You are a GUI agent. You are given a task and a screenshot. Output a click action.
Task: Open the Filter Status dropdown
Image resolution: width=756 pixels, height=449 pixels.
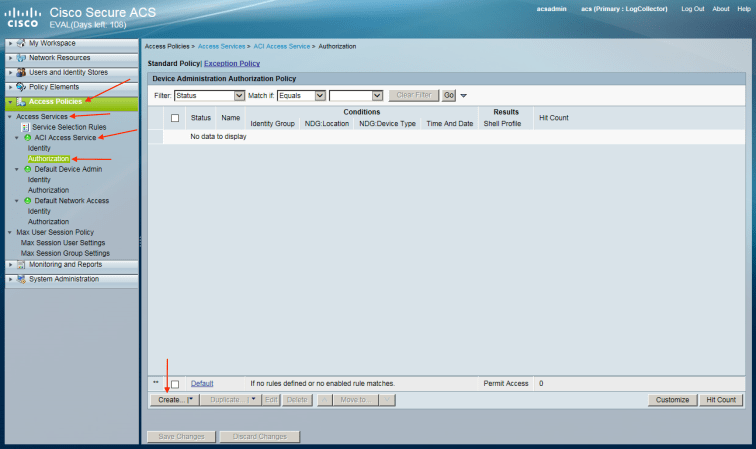pos(238,95)
